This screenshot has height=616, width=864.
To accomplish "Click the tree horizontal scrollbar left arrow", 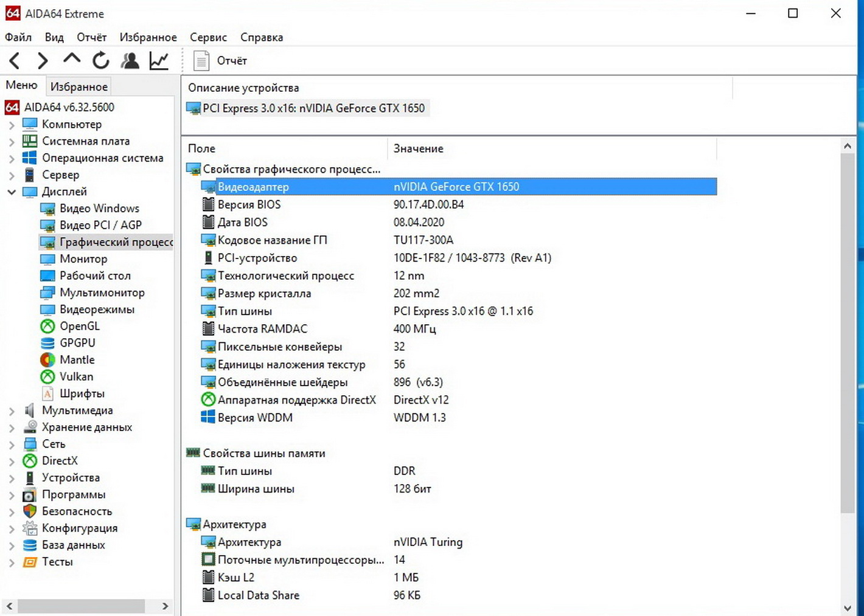I will (x=9, y=606).
